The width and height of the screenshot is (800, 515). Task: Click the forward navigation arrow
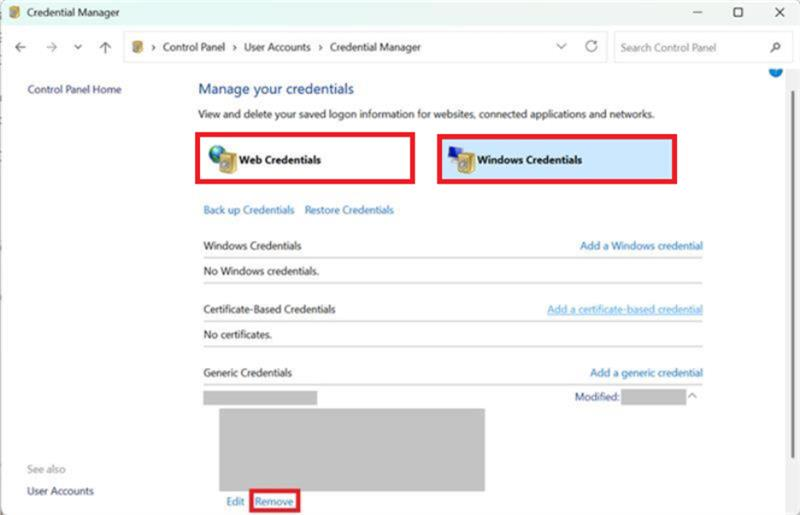[52, 47]
